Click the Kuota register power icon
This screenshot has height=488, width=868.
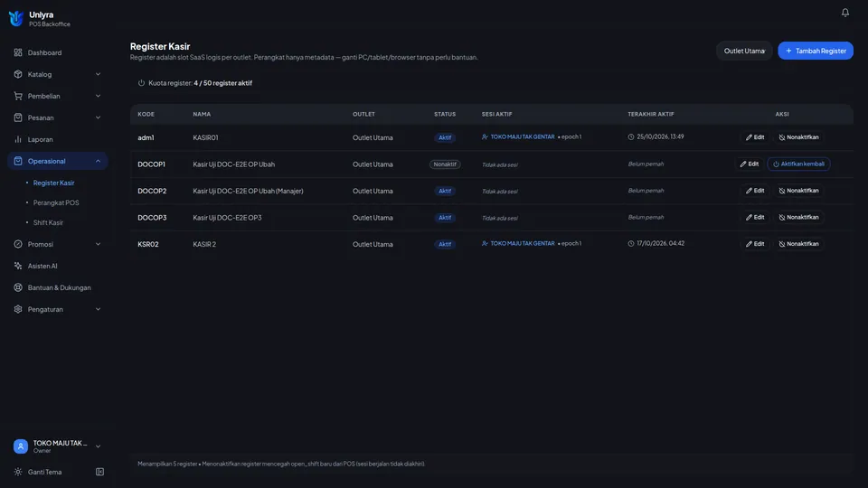click(141, 83)
